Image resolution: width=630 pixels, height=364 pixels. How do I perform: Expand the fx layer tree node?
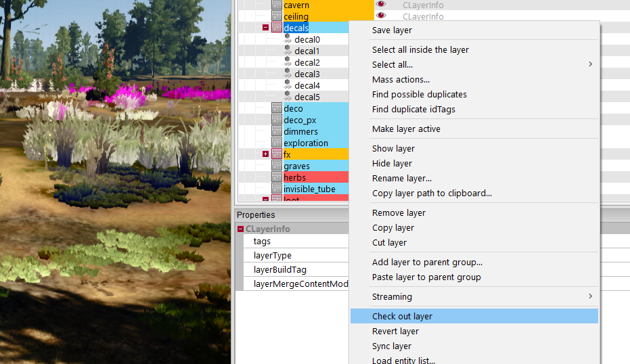(266, 154)
